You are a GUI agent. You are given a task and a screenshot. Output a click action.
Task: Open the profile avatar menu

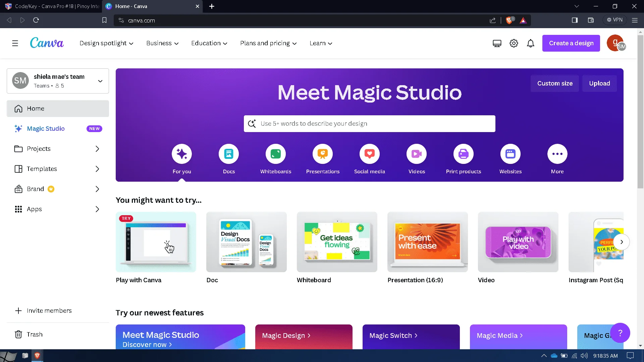pyautogui.click(x=616, y=43)
